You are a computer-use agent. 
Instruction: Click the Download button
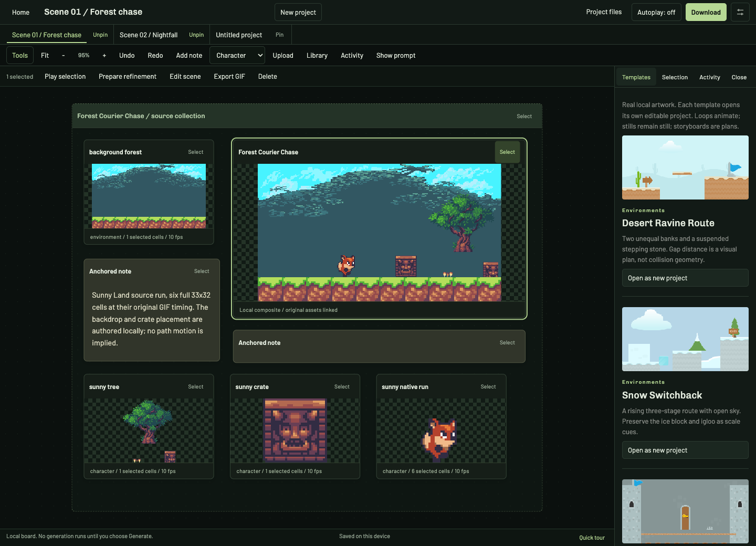(x=706, y=12)
